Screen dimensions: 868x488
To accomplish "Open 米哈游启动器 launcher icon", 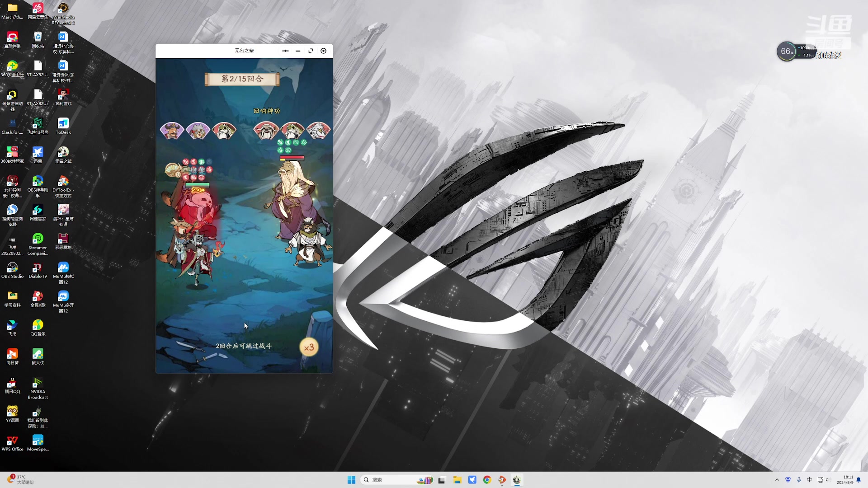I will (x=12, y=100).
